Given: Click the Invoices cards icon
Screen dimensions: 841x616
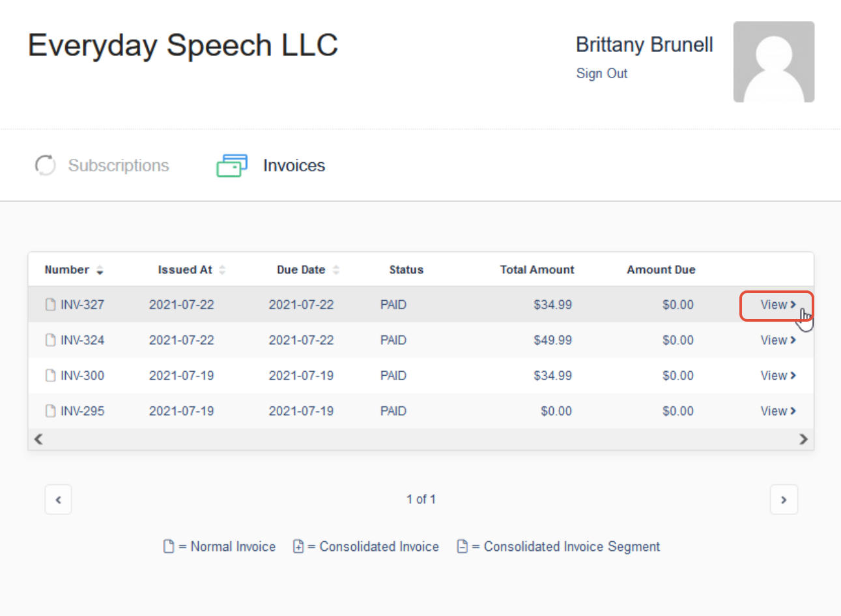Looking at the screenshot, I should click(232, 165).
